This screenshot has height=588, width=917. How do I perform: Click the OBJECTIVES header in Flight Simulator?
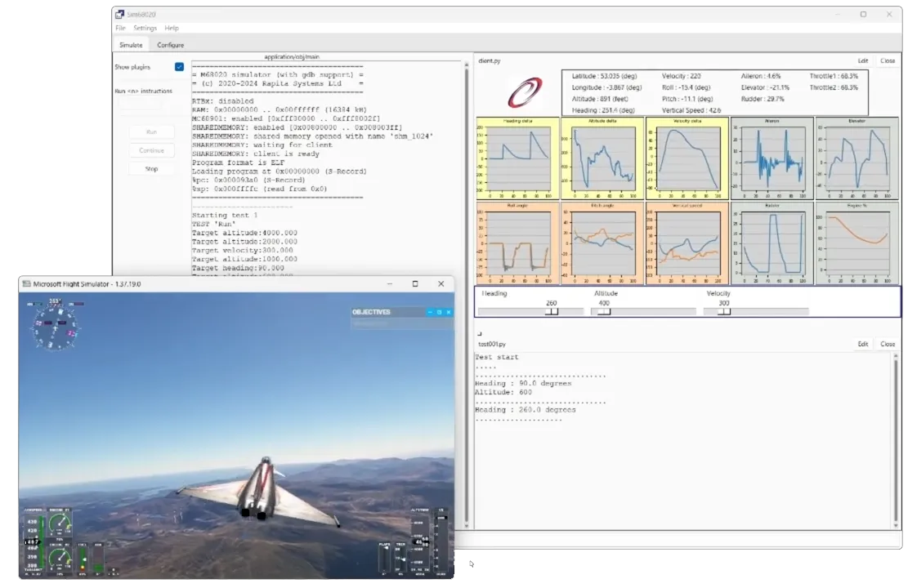(371, 312)
